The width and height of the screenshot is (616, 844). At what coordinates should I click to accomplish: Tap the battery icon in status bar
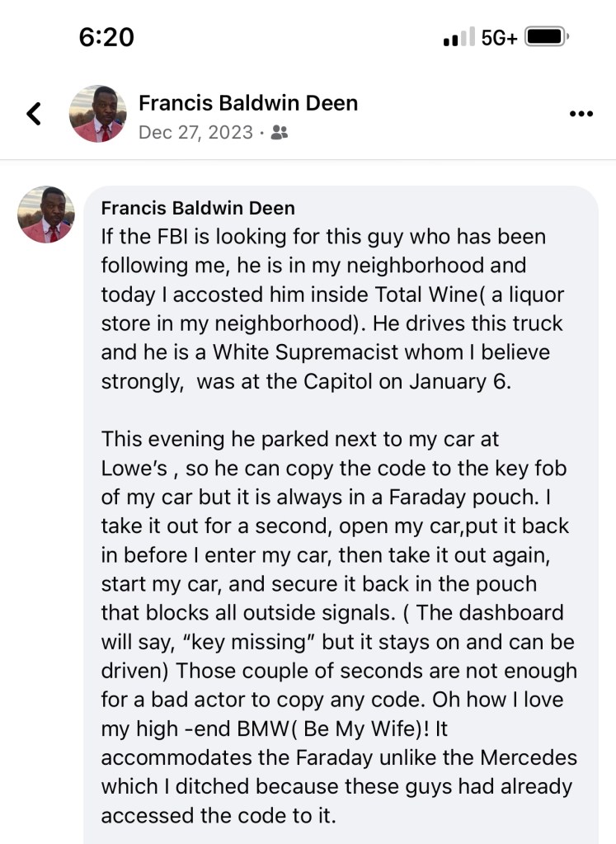546,38
